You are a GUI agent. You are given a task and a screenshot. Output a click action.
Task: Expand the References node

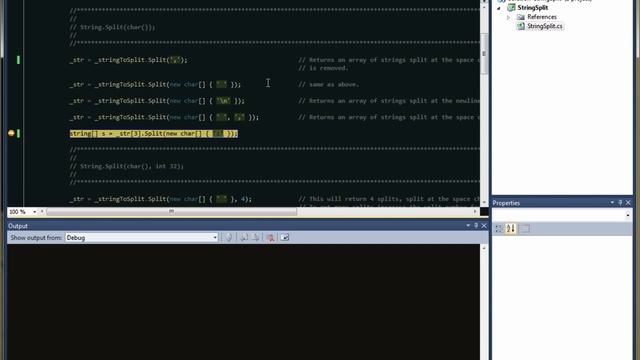(x=509, y=17)
